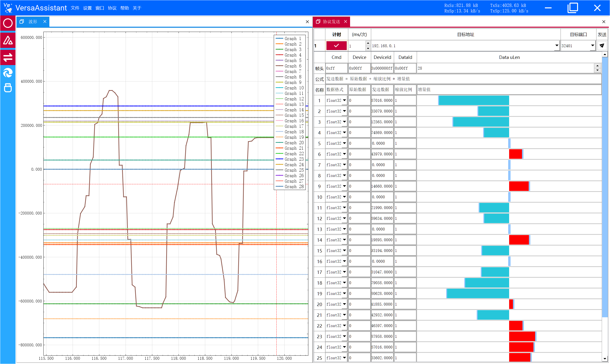The image size is (610, 364).
Task: Click the Data uLen field showing 28
Action: point(506,68)
